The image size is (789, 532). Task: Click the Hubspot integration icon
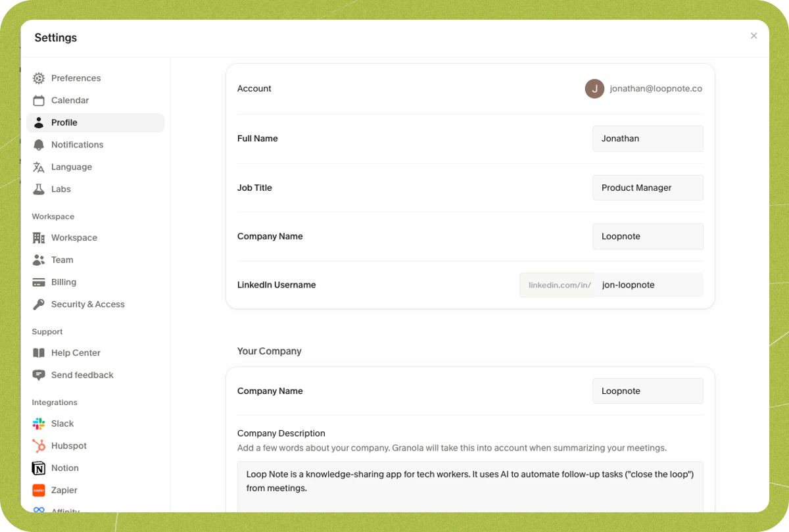pyautogui.click(x=39, y=446)
